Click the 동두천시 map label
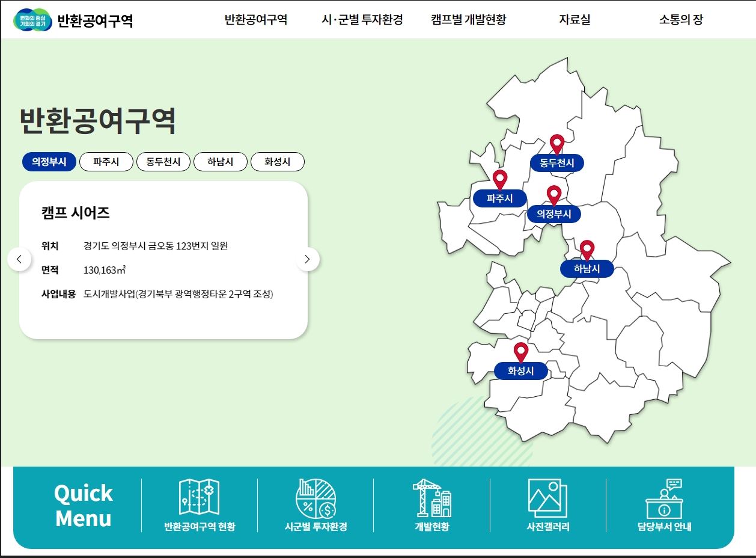756x558 pixels. point(557,163)
